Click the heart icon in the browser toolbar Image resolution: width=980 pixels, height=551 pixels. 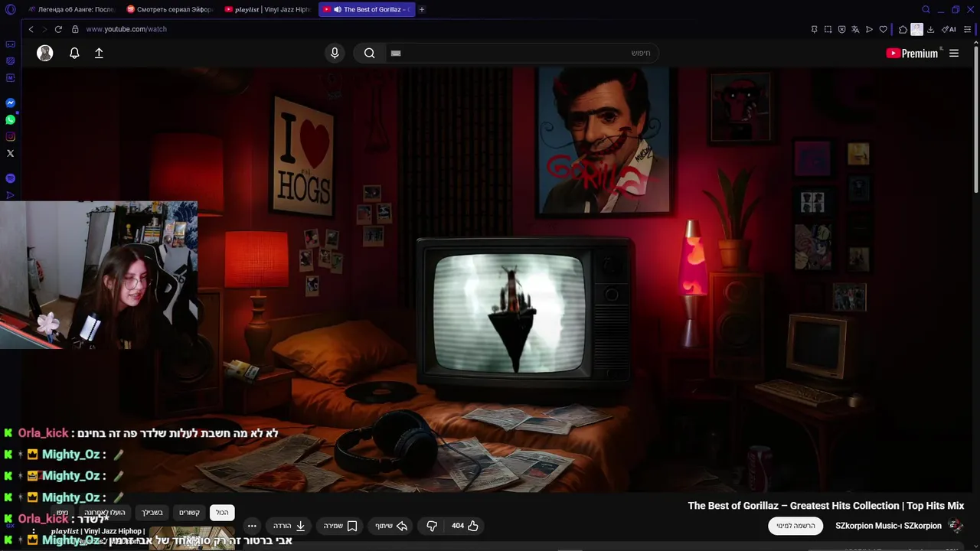click(x=883, y=29)
